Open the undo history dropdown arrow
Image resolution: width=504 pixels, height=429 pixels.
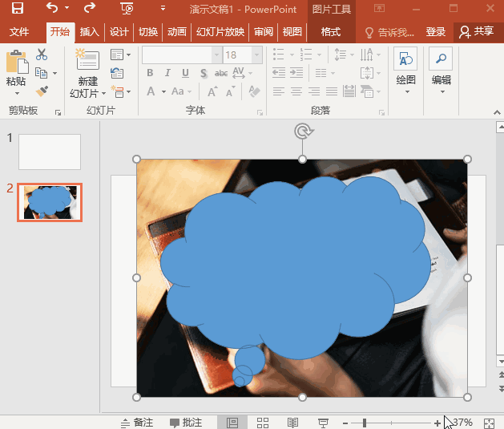67,7
